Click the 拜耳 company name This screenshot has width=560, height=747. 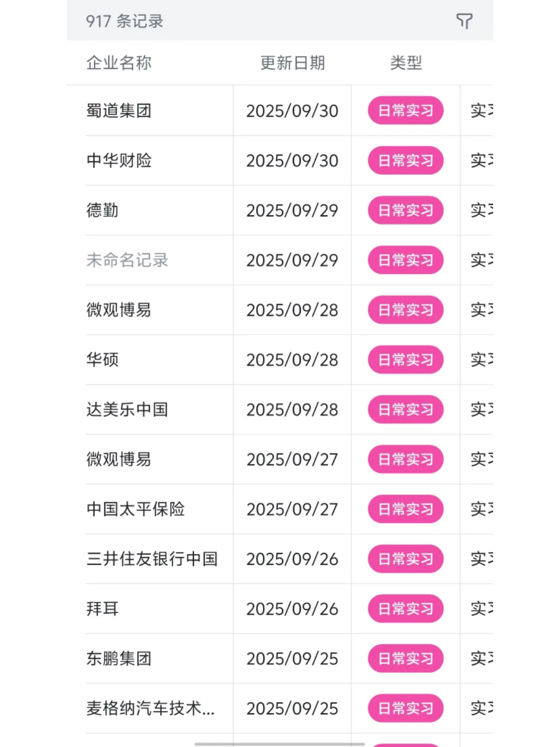point(102,608)
